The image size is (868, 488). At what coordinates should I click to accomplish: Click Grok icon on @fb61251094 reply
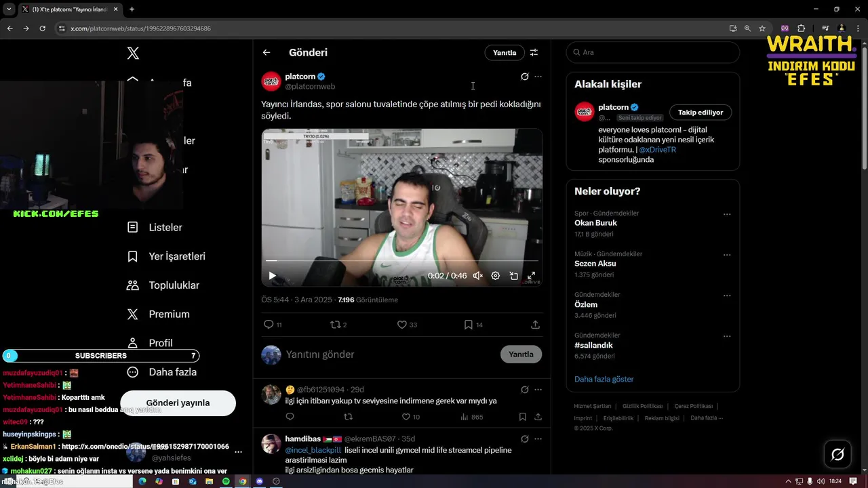(524, 390)
